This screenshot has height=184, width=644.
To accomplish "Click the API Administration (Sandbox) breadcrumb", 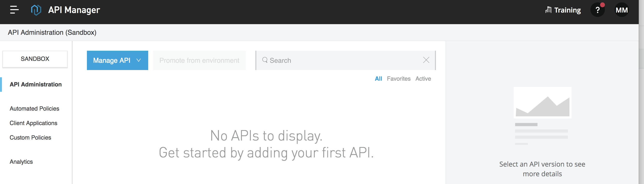I will pyautogui.click(x=52, y=33).
